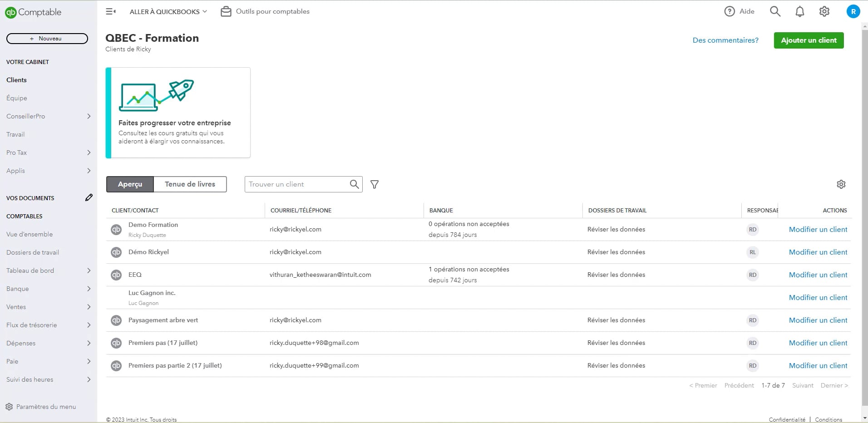
Task: Click QuickBooks icon for EEQ client
Action: click(x=116, y=275)
